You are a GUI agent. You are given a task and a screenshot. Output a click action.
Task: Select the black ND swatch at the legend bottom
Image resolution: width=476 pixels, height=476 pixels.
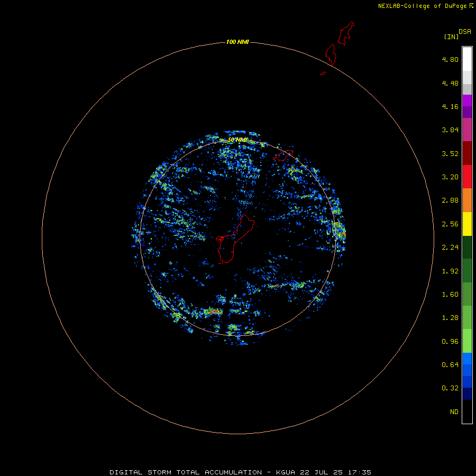(467, 411)
